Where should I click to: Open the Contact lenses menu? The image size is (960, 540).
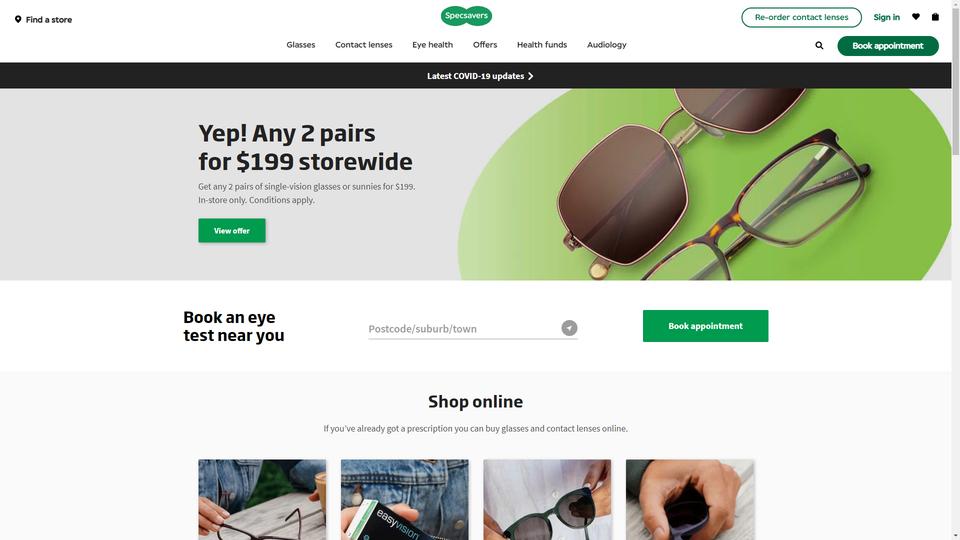(364, 45)
